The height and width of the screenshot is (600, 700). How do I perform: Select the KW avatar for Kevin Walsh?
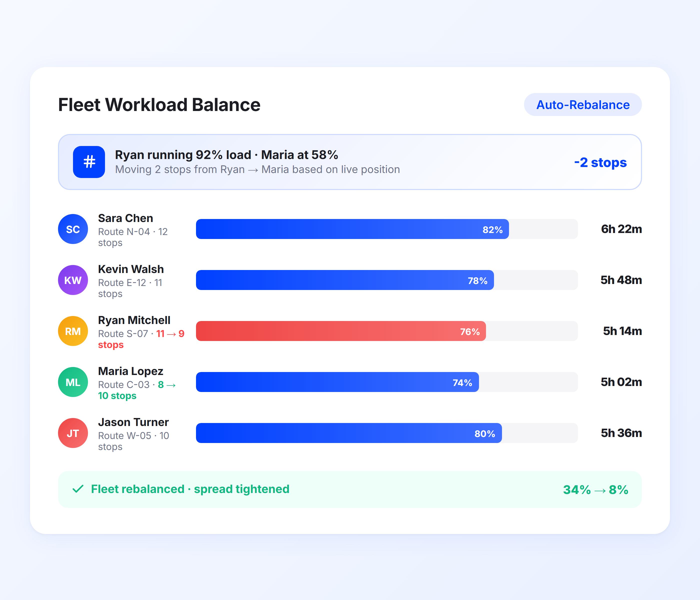(73, 280)
